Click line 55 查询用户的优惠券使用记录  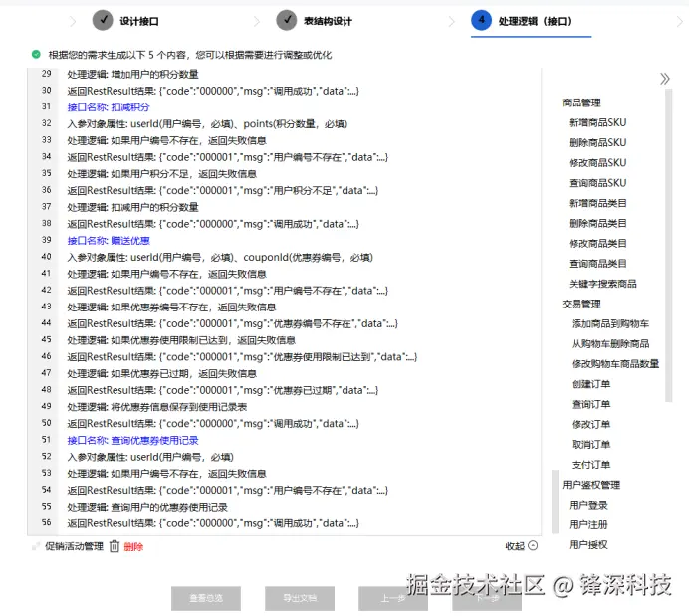point(147,507)
